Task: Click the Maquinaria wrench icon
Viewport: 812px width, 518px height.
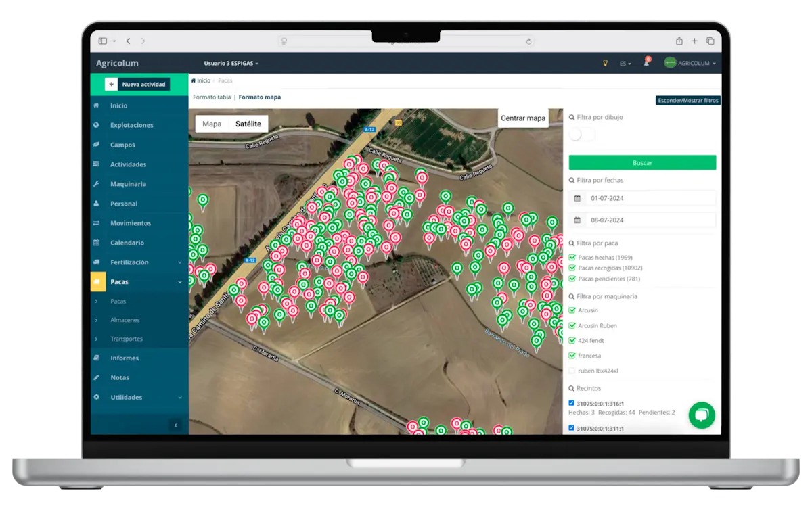Action: [96, 184]
